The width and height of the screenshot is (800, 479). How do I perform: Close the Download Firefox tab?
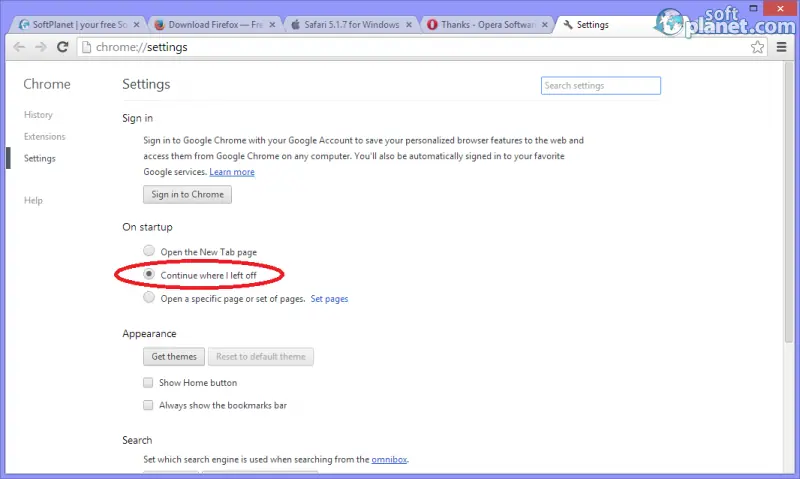pos(272,24)
